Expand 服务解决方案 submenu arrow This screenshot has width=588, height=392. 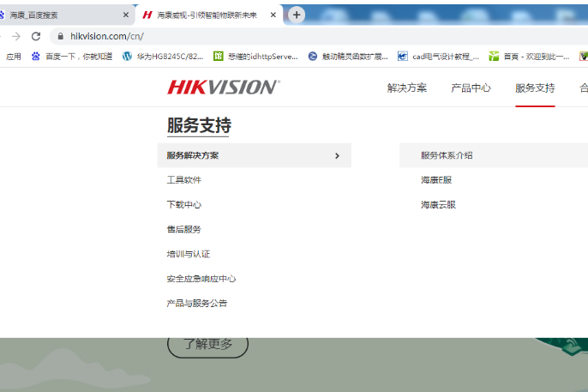coord(337,155)
